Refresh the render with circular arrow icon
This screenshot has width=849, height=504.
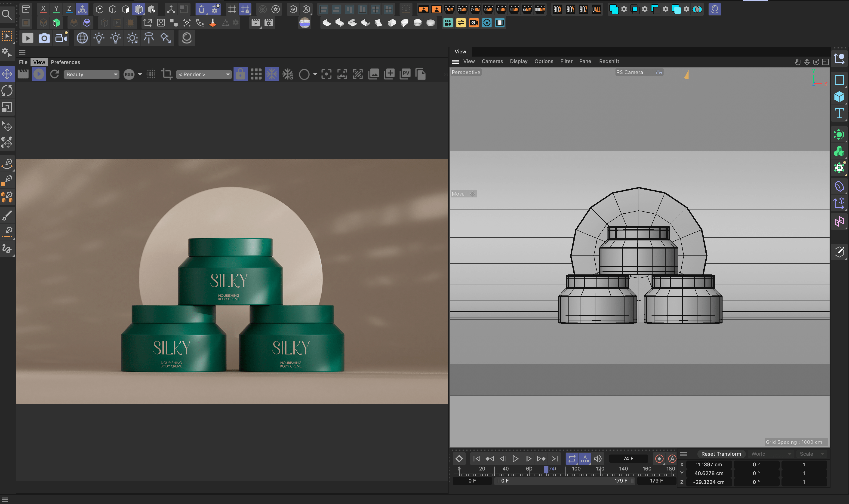coord(55,74)
